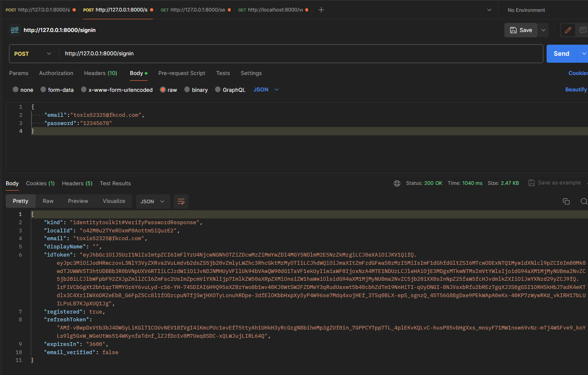Select the form-data radio option
Viewport: 588px width, 375px height.
tap(43, 90)
